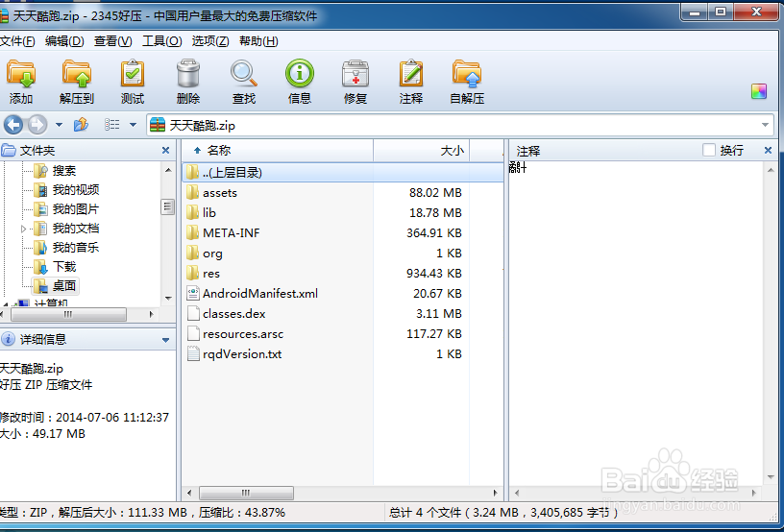This screenshot has width=784, height=532.
Task: Minimize the 2345好压 window
Action: coord(694,12)
